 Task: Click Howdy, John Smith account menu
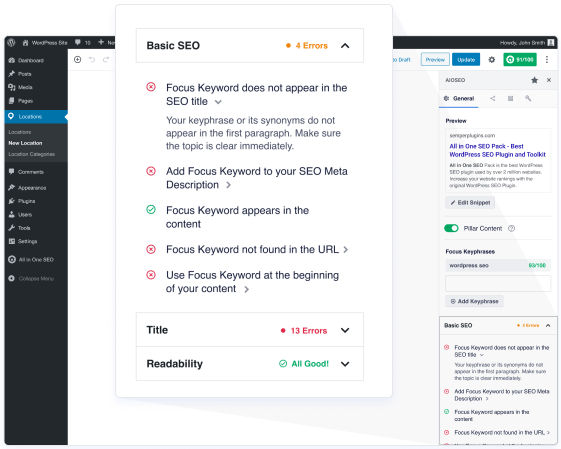[527, 43]
